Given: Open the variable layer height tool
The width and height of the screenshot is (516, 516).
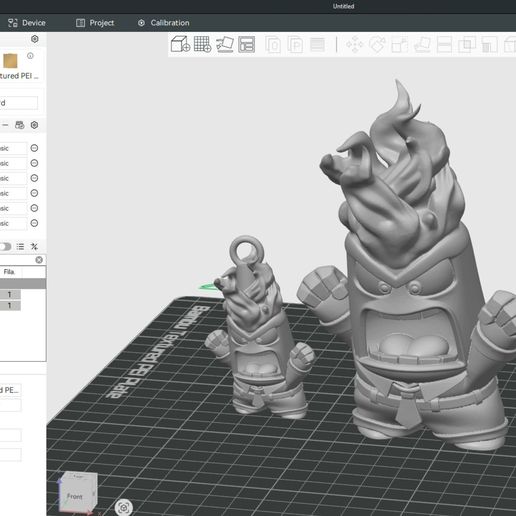Looking at the screenshot, I should (x=317, y=45).
